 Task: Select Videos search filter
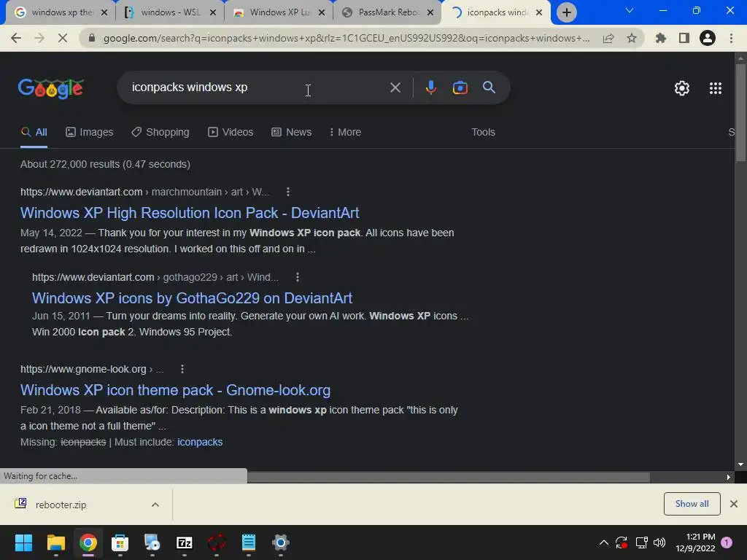tap(231, 133)
